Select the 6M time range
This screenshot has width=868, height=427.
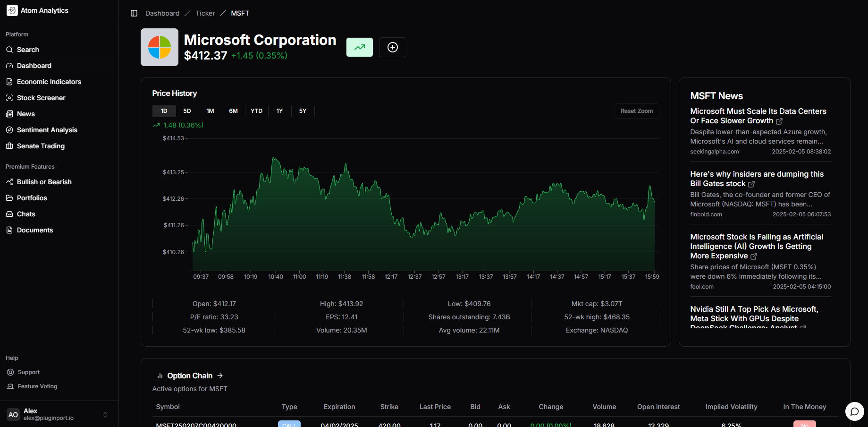(x=234, y=111)
